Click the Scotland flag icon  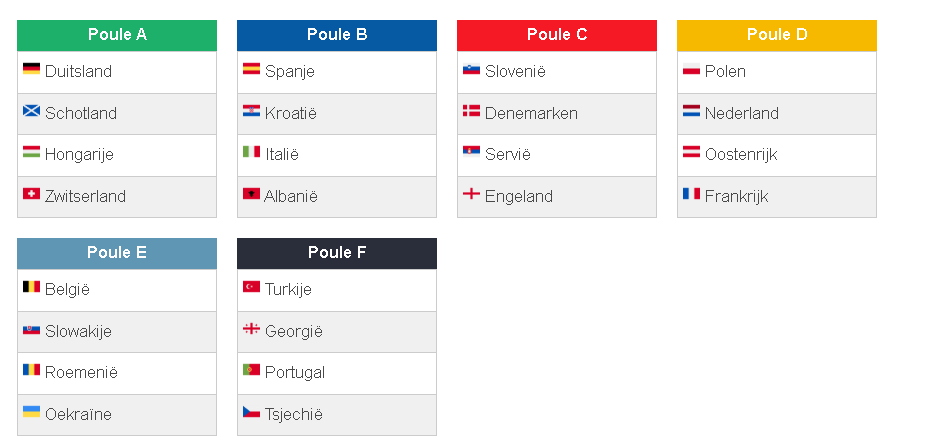click(31, 110)
